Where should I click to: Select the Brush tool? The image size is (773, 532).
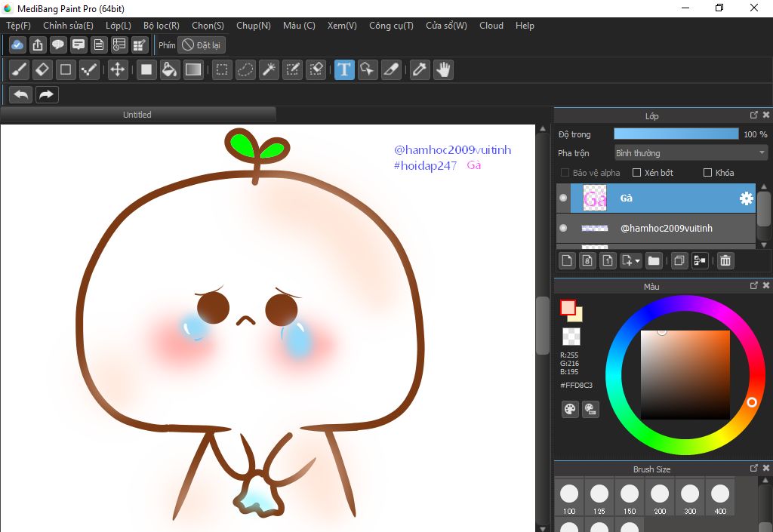[x=20, y=69]
